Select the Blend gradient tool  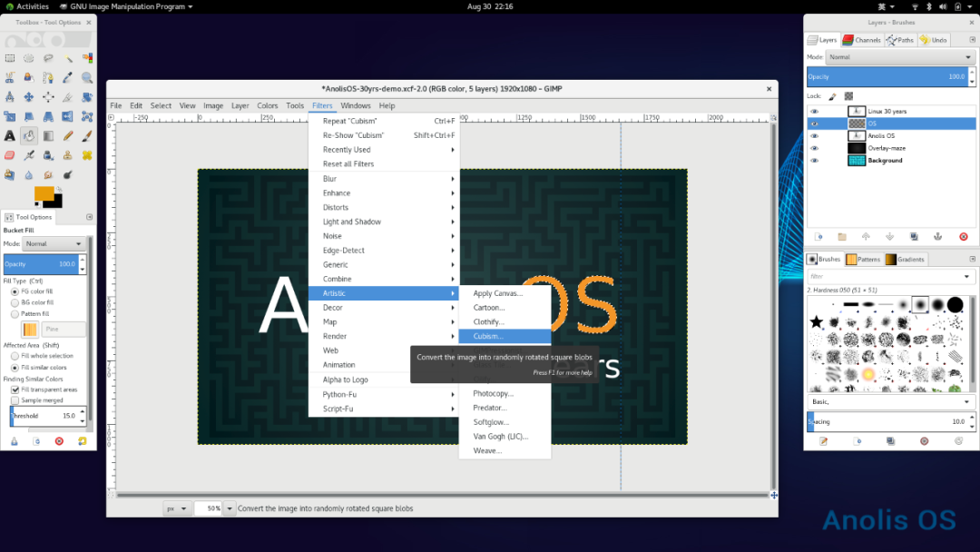pos(48,135)
